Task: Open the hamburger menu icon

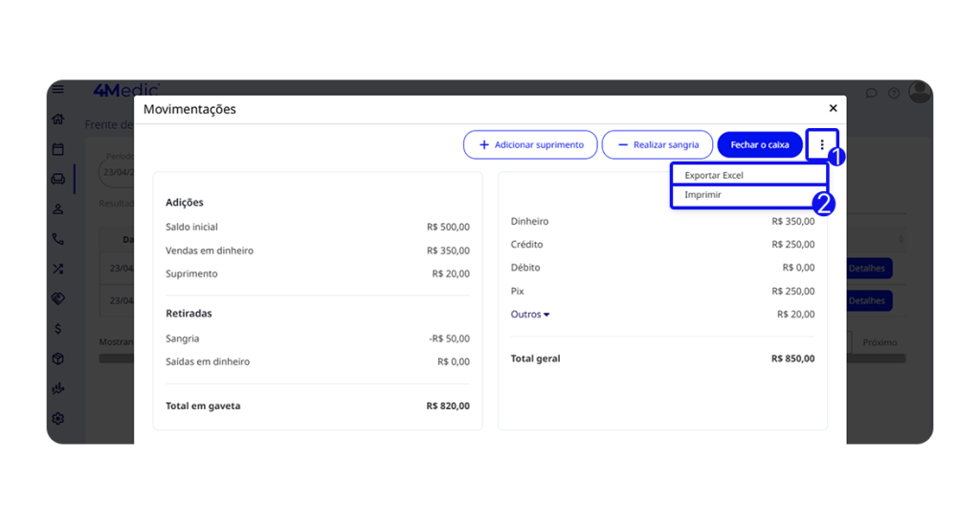Action: [58, 90]
